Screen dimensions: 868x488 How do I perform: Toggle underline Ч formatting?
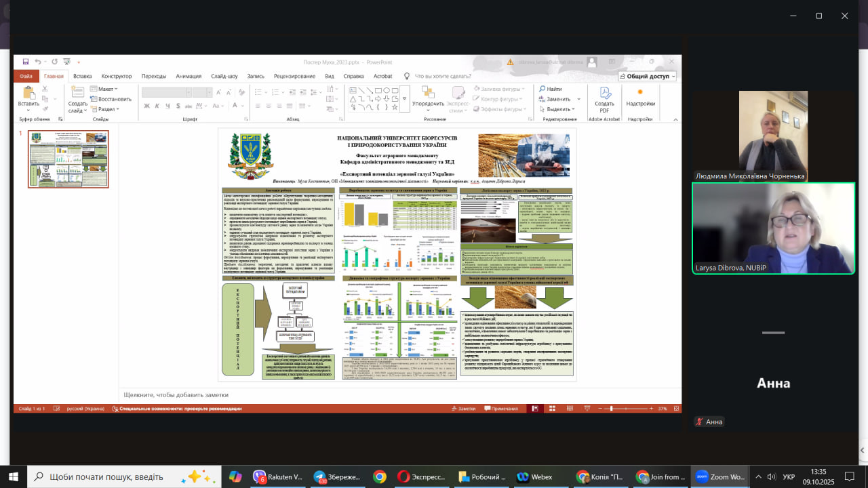point(167,106)
